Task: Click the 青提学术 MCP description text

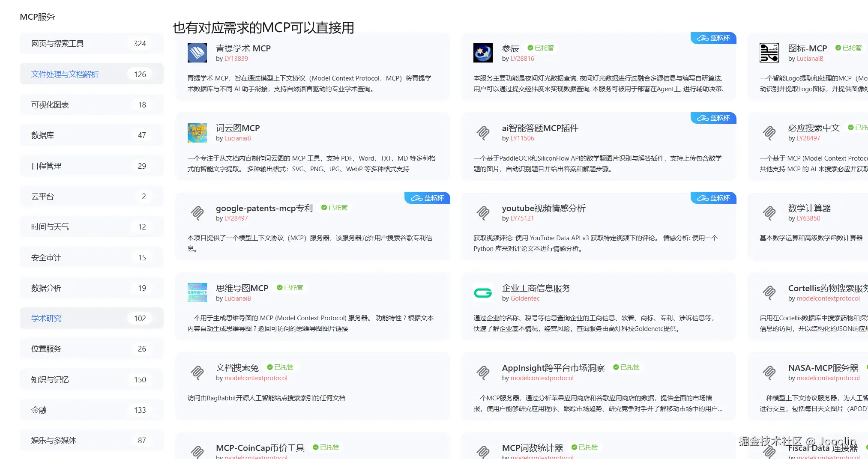Action: pyautogui.click(x=309, y=83)
